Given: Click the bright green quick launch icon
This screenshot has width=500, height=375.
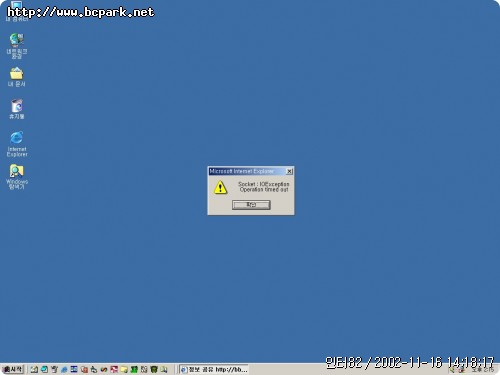Looking at the screenshot, I should click(x=134, y=369).
